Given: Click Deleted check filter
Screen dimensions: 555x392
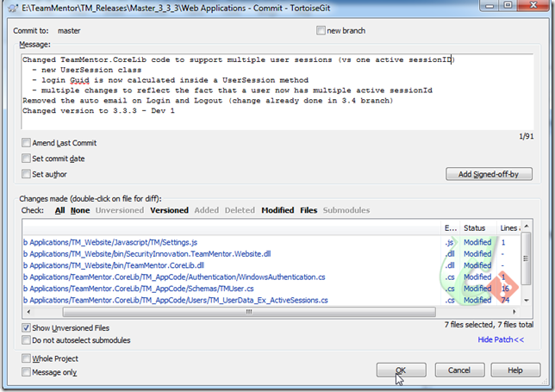Looking at the screenshot, I should (x=240, y=210).
